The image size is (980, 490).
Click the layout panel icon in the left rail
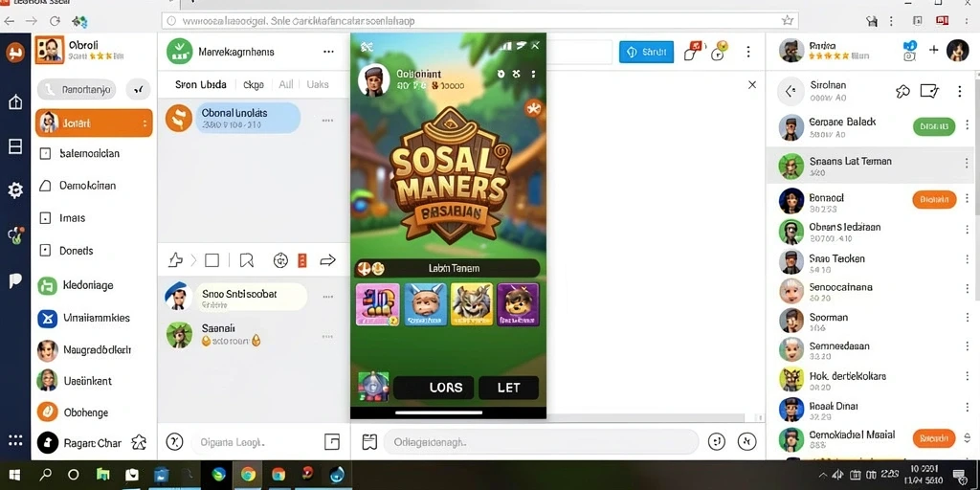15,146
